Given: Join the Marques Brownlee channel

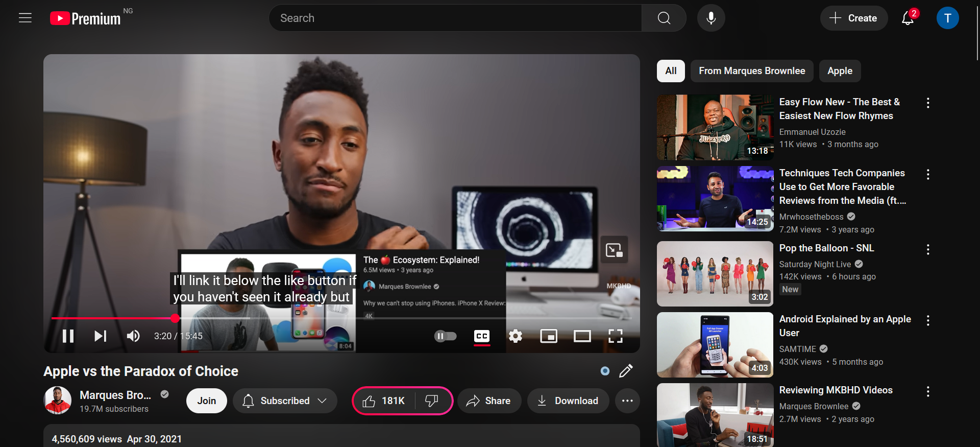Looking at the screenshot, I should click(207, 401).
